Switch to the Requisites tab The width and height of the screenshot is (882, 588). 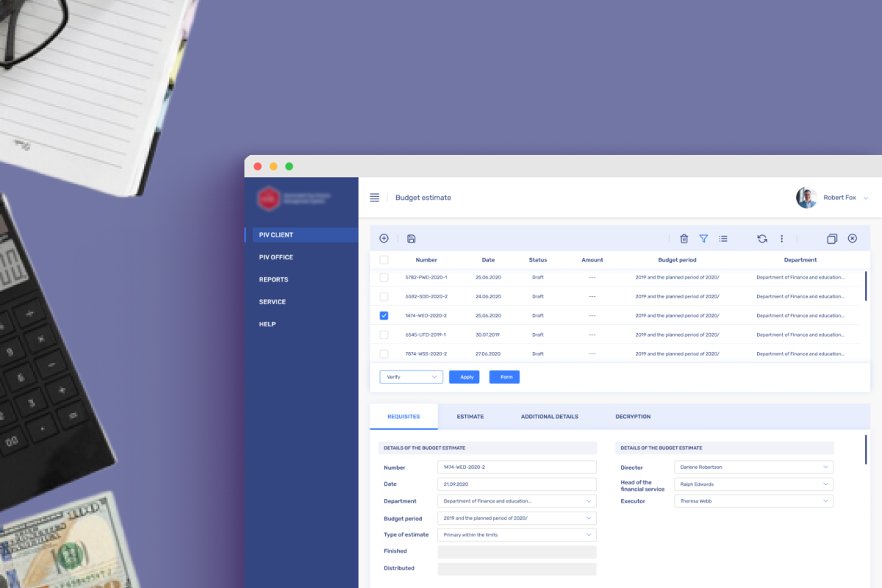point(404,417)
